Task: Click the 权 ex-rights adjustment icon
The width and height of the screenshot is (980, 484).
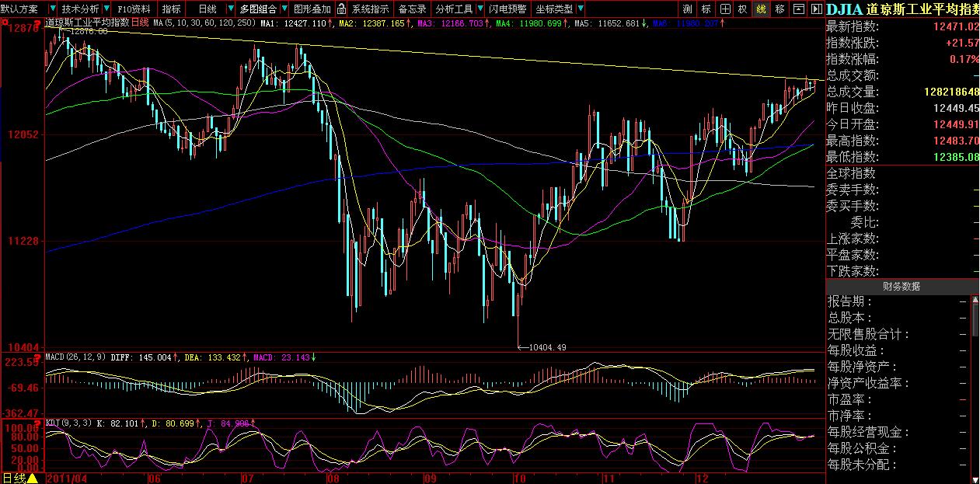Action: click(742, 9)
